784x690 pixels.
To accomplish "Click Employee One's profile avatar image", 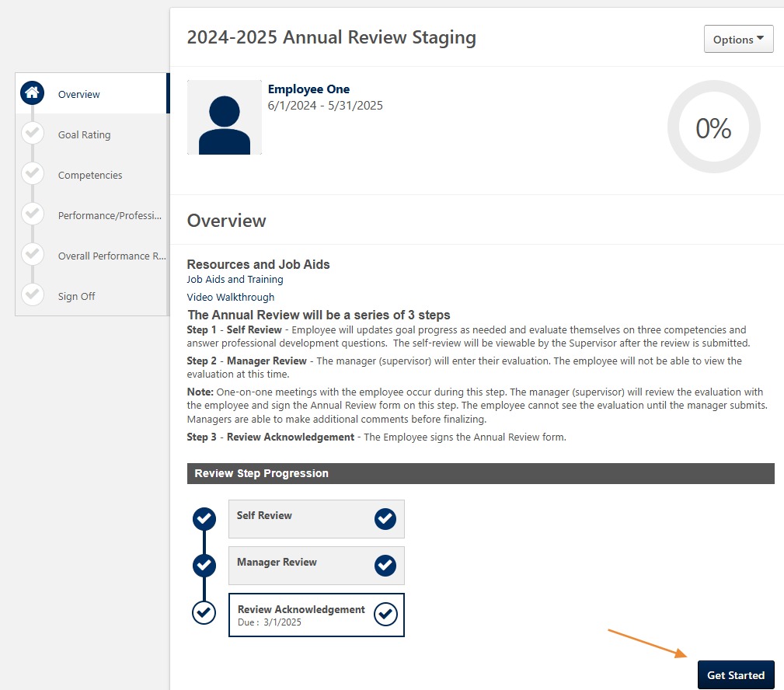I will tap(225, 117).
